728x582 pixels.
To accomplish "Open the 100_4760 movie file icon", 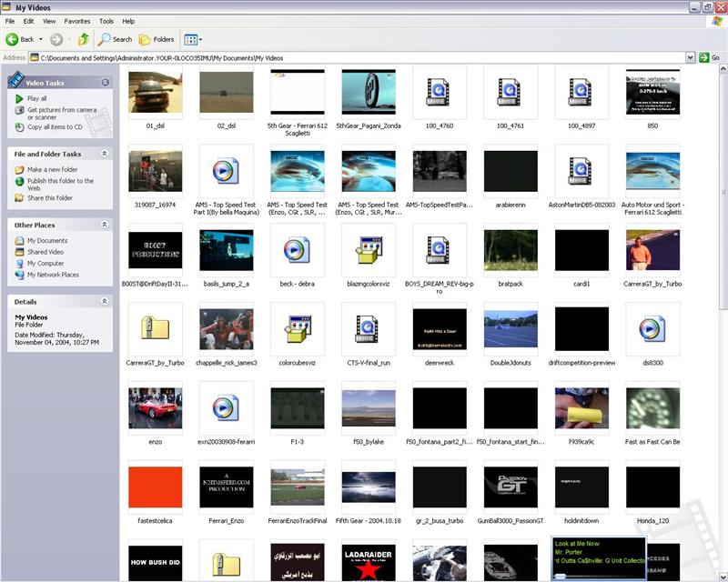I will [439, 92].
